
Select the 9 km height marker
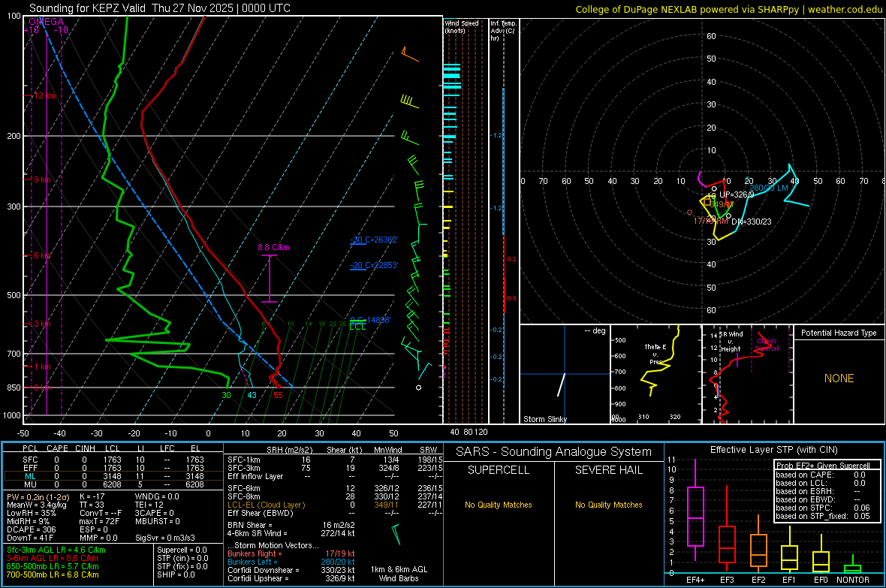tap(42, 179)
